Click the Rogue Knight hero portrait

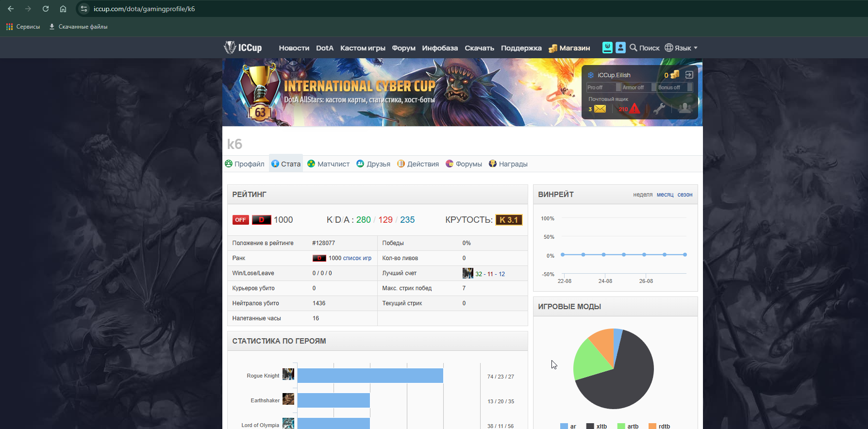pos(288,374)
